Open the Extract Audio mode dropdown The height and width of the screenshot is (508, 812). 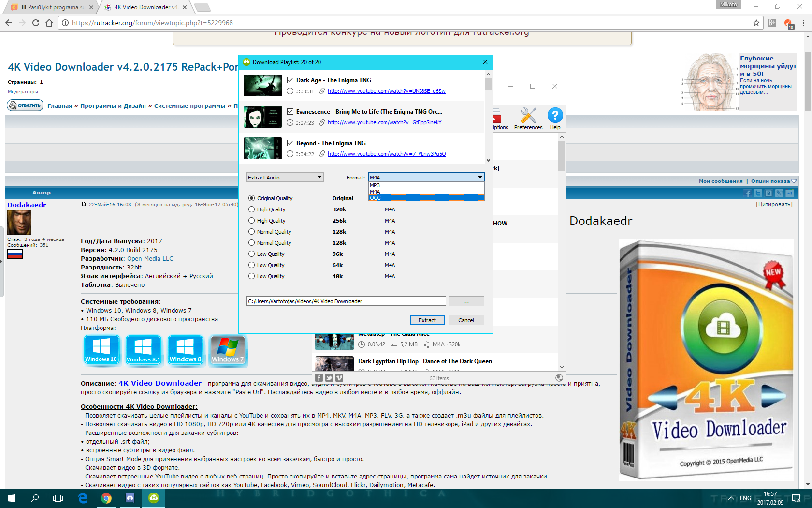[x=285, y=178]
